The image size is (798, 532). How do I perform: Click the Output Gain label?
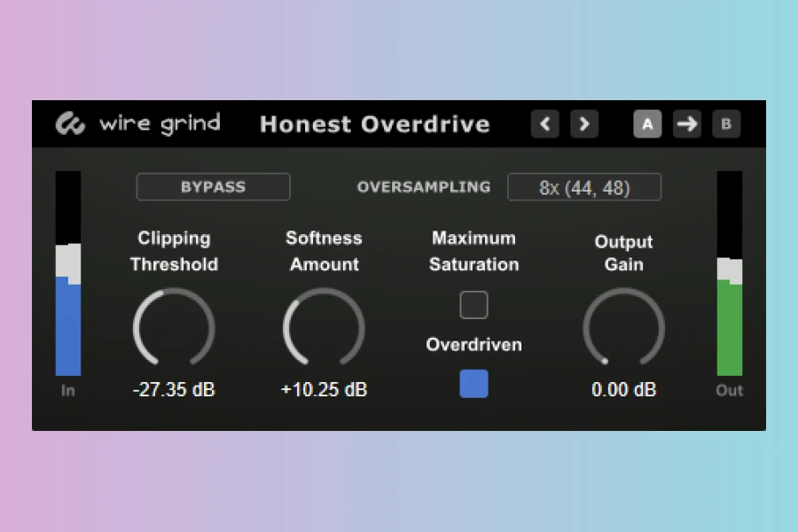[623, 253]
